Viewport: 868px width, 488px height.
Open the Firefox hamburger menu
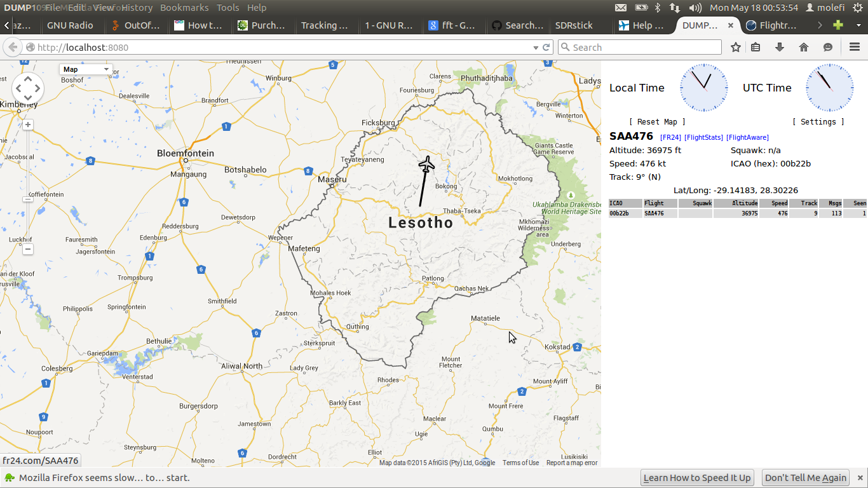click(855, 47)
